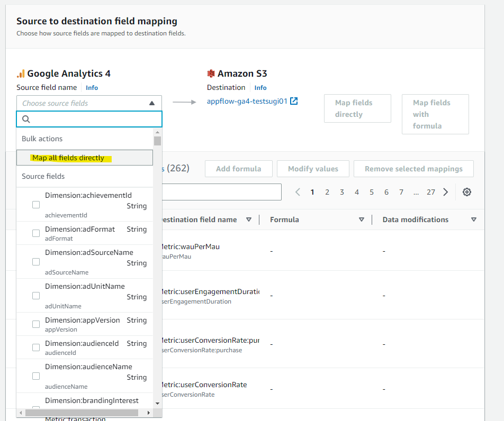
Task: Open Info link next to Source field name
Action: click(x=92, y=88)
